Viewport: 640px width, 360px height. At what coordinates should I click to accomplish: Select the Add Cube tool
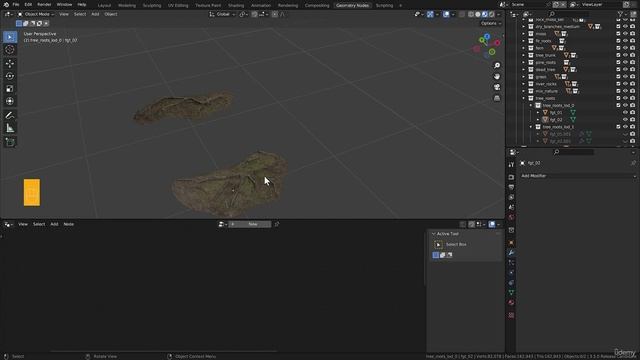(x=10, y=142)
